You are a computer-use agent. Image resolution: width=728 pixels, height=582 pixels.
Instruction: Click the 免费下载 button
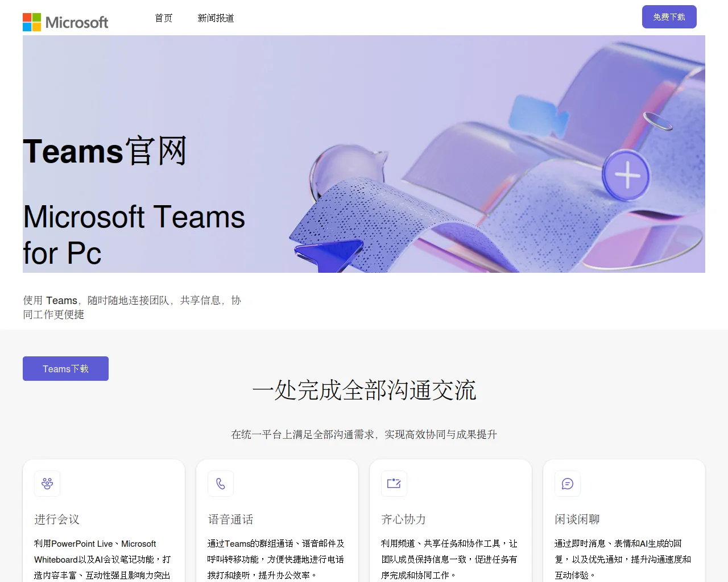[669, 17]
